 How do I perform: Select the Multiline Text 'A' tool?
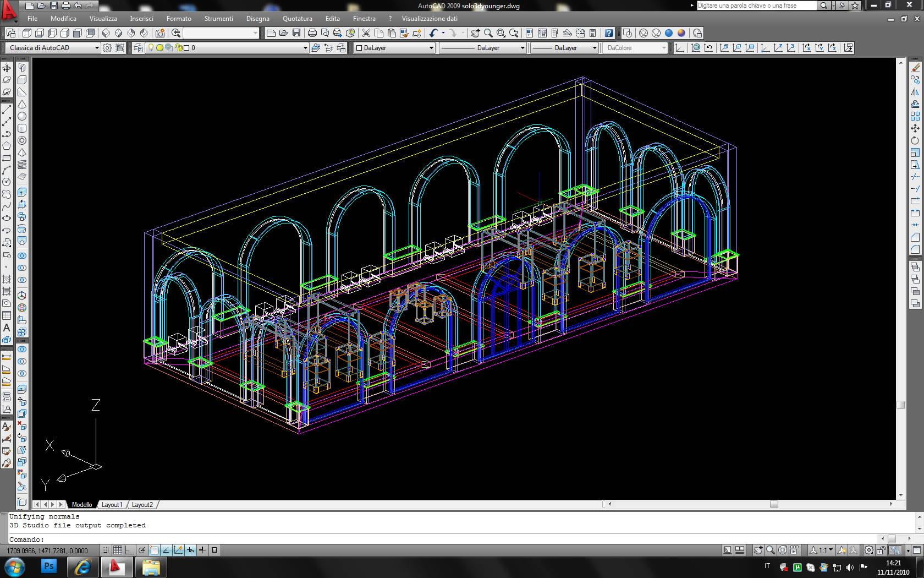(7, 328)
